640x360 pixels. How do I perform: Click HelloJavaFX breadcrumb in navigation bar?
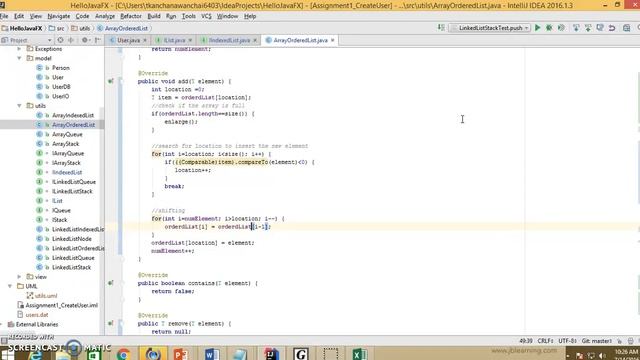[22, 28]
